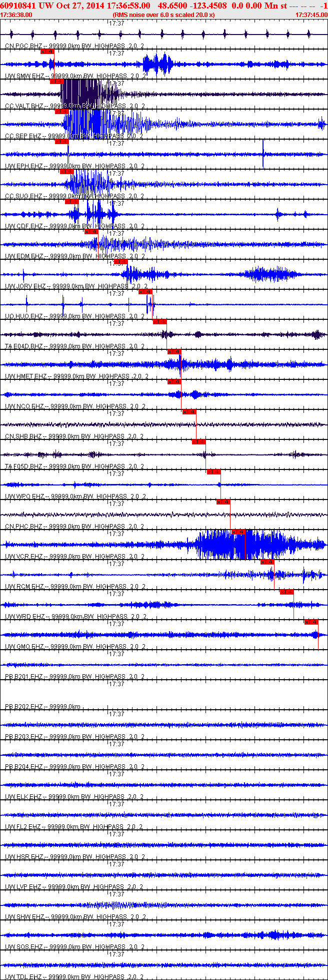Image resolution: width=328 pixels, height=980 pixels.
Task: Click the UW.FL2.EHZ station label
Action: point(23,827)
